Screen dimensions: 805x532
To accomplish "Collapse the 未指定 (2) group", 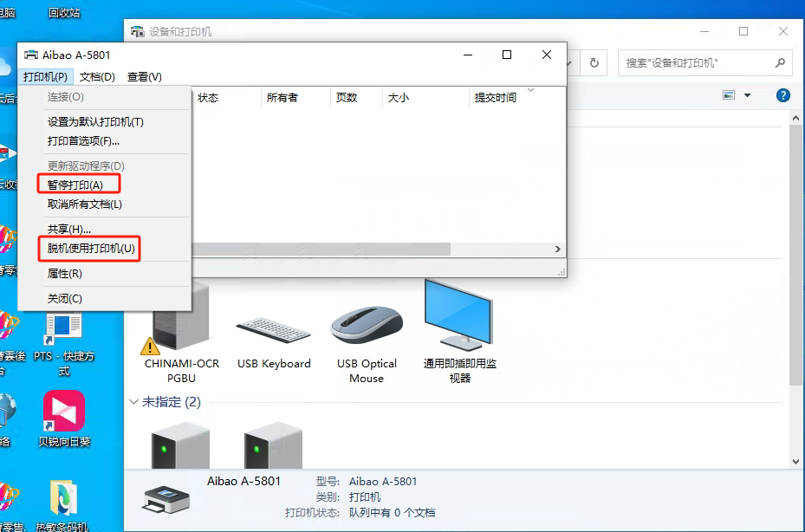I will click(134, 401).
